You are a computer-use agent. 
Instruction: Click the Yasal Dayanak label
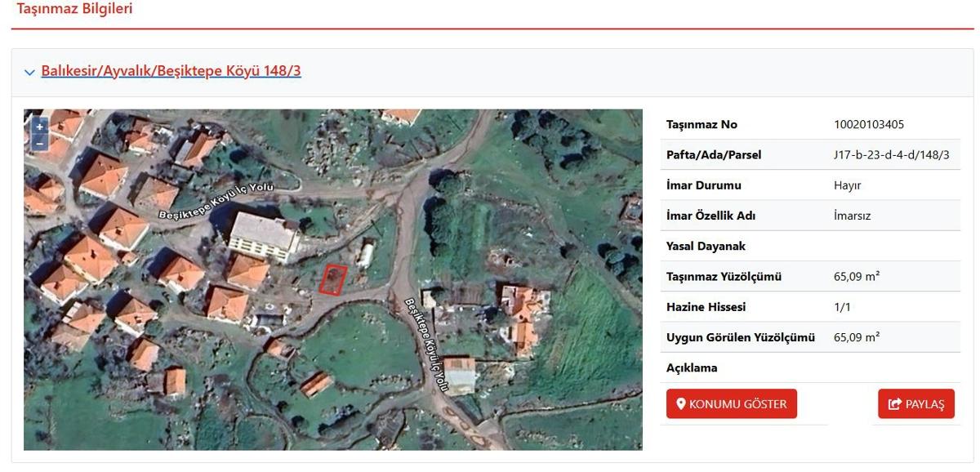[x=706, y=246]
